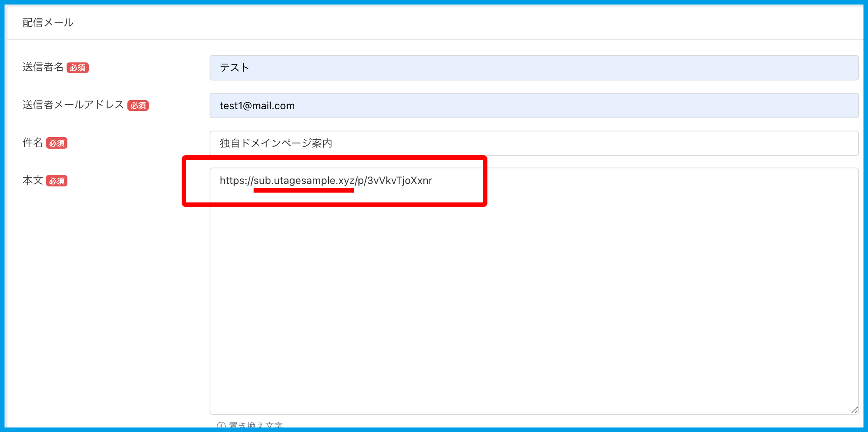Select the 件名 subject input field
The image size is (868, 432).
[533, 143]
